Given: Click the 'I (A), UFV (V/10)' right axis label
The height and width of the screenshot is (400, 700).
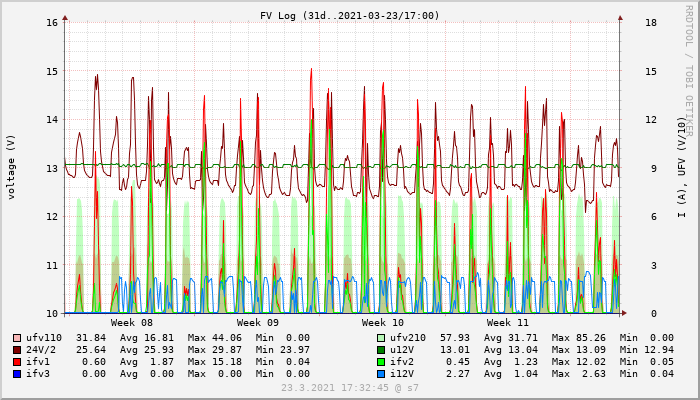Looking at the screenshot, I should [682, 167].
